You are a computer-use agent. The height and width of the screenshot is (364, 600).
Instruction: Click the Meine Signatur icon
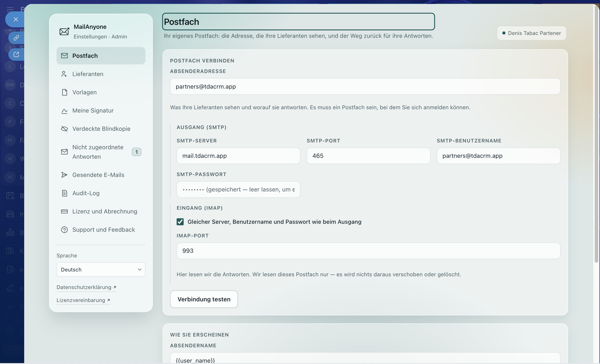[64, 111]
